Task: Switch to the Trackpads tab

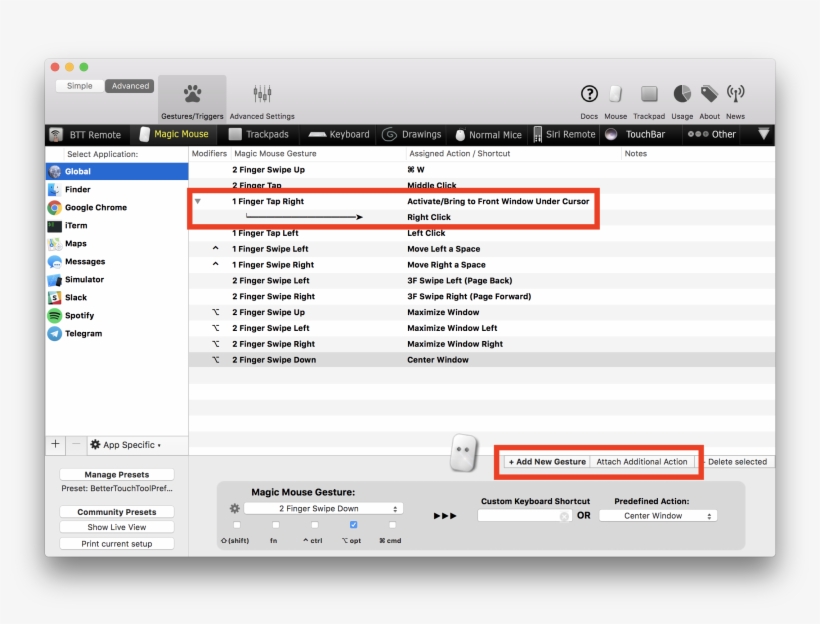Action: pyautogui.click(x=259, y=134)
